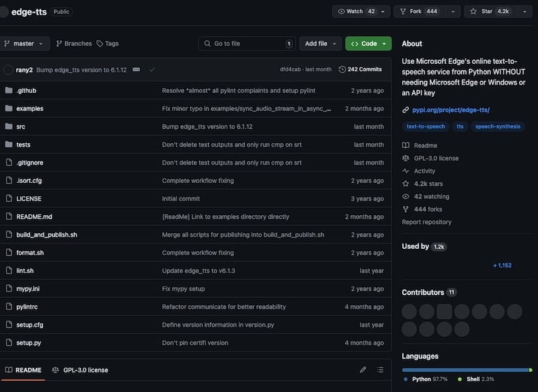The image size is (538, 392).
Task: Focus the Go to file search field
Action: 247,44
